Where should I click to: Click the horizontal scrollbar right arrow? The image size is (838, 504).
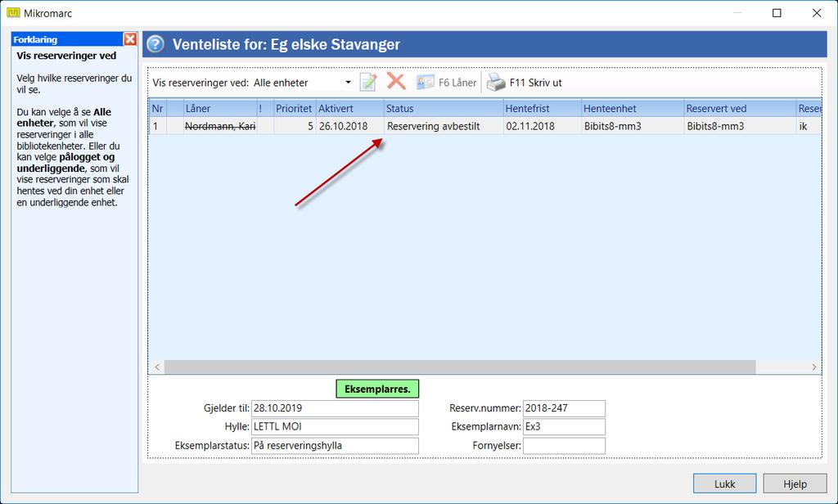point(814,367)
